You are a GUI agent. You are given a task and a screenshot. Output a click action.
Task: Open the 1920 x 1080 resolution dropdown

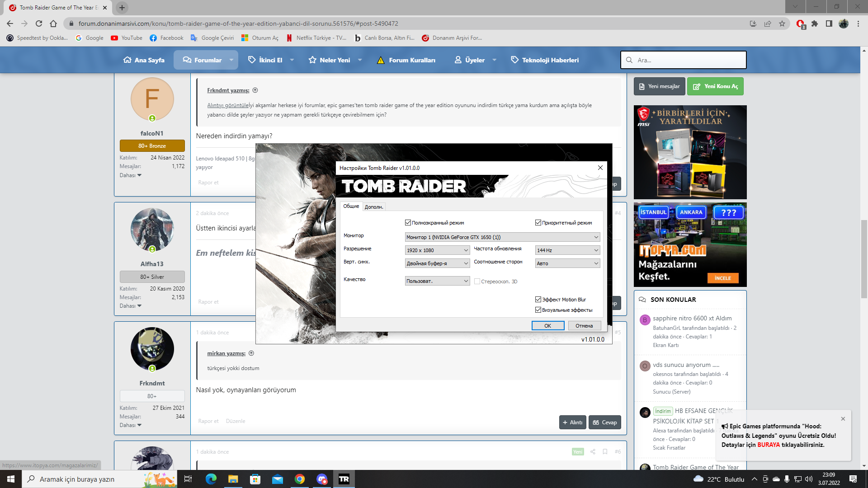pyautogui.click(x=437, y=250)
